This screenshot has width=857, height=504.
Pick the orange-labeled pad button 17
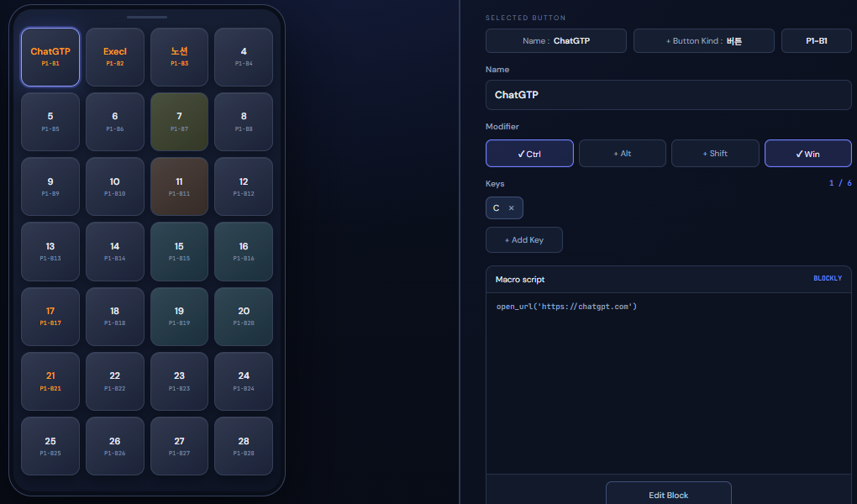pos(50,317)
